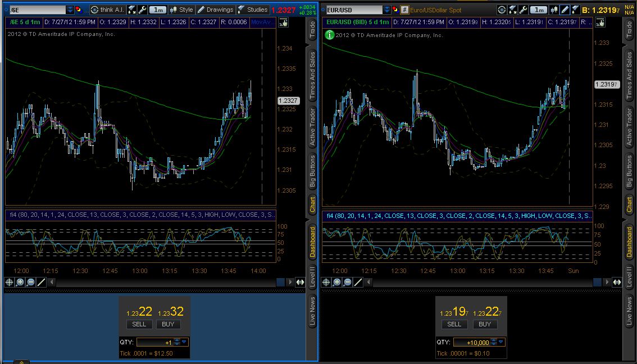
Task: Click candlestick style icon in EUR/USD toolbar
Action: 554,10
